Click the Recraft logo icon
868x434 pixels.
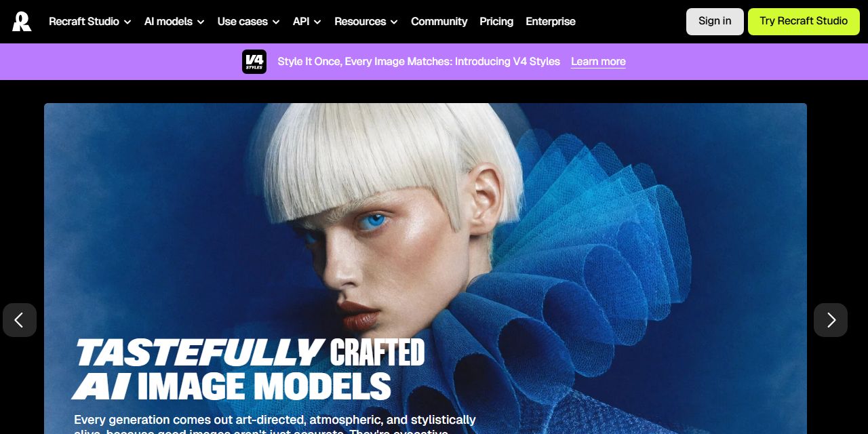click(x=22, y=22)
